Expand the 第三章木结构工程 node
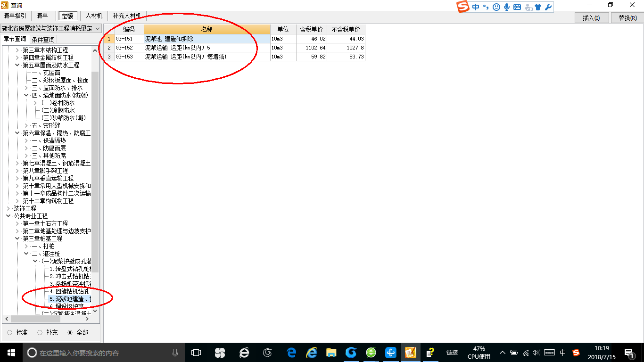Viewport: 644px width, 362px height. point(17,50)
